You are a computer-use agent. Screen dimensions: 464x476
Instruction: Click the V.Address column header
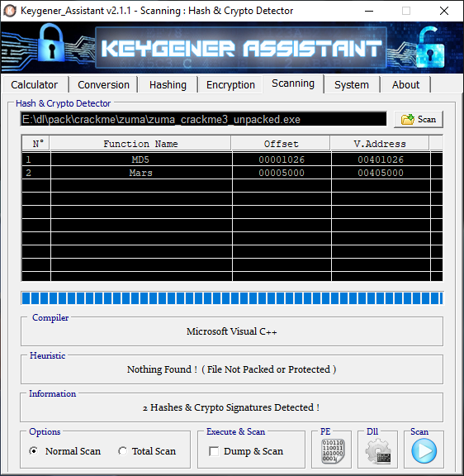[x=380, y=143]
